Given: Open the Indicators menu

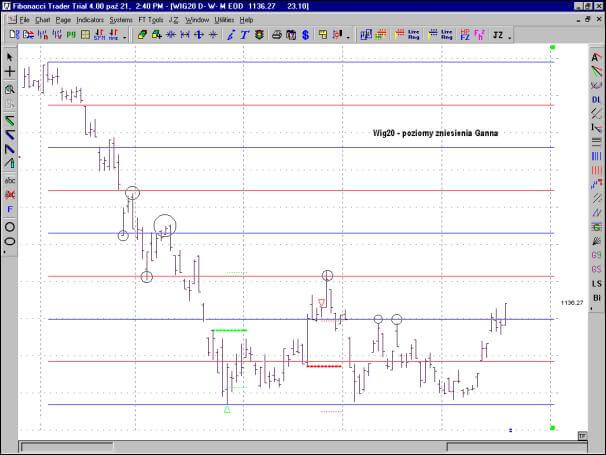Looking at the screenshot, I should tap(89, 19).
